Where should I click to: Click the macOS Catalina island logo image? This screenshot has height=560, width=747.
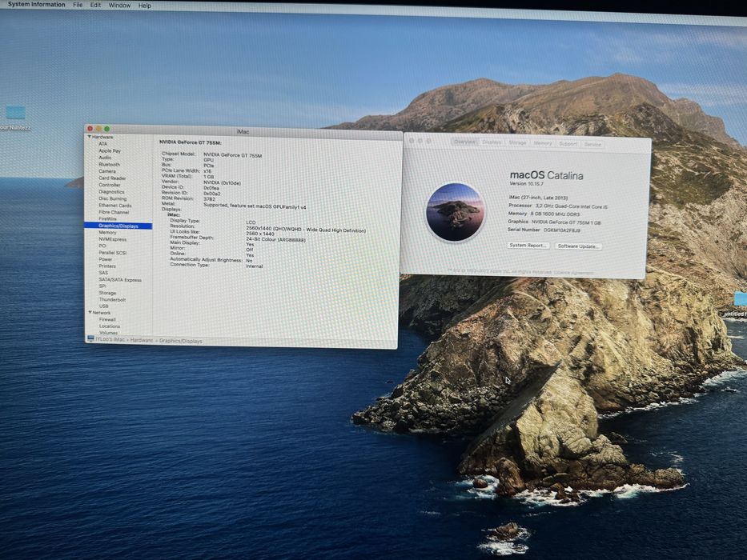click(455, 212)
